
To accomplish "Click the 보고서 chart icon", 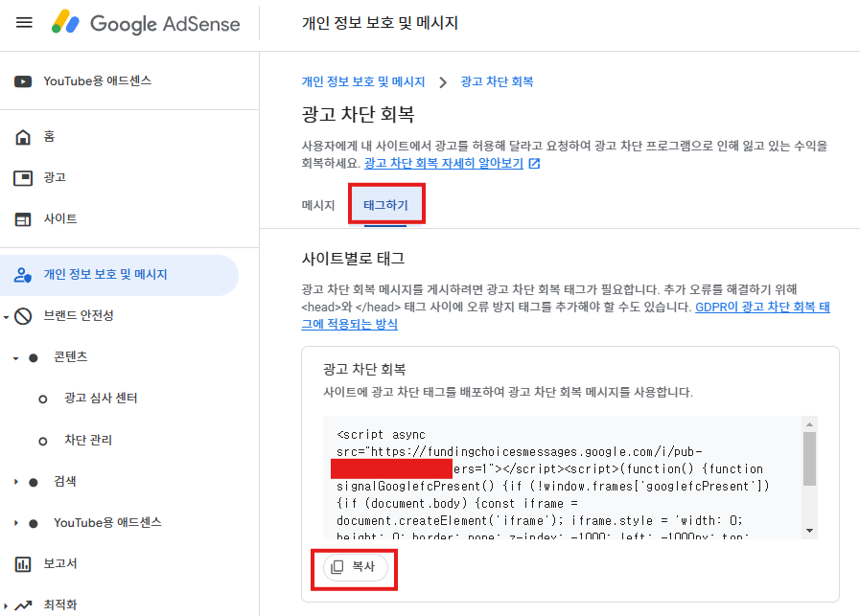I will 23,564.
